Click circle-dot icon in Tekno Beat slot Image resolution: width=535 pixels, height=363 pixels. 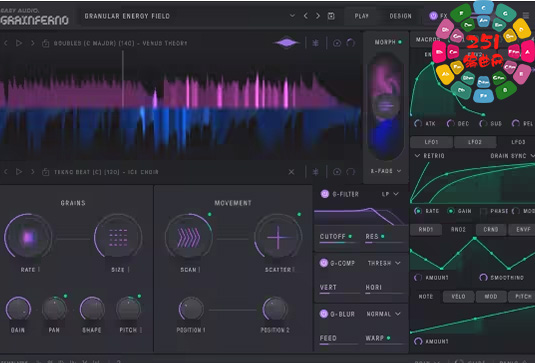(x=337, y=172)
